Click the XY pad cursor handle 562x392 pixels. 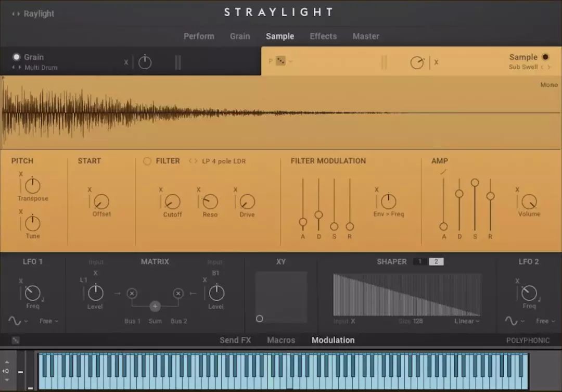pyautogui.click(x=260, y=319)
